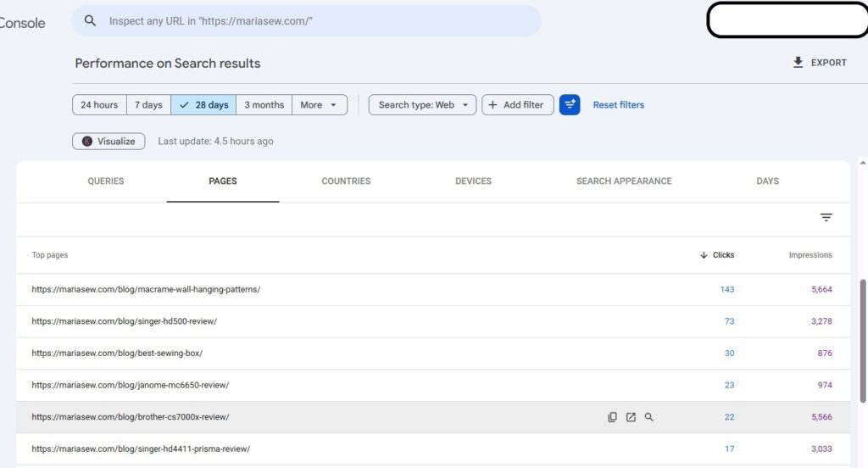Select the 24 hours date range
Viewport: 868px width, 468px height.
pyautogui.click(x=99, y=104)
